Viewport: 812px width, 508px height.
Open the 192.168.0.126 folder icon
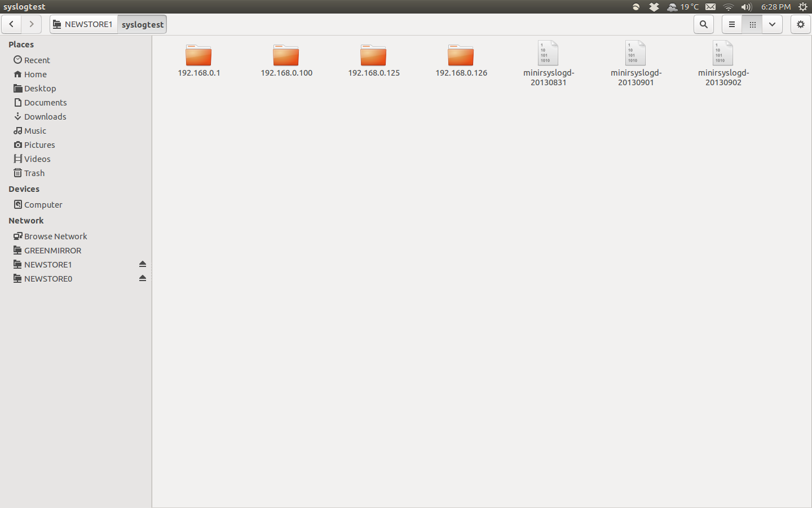[461, 55]
